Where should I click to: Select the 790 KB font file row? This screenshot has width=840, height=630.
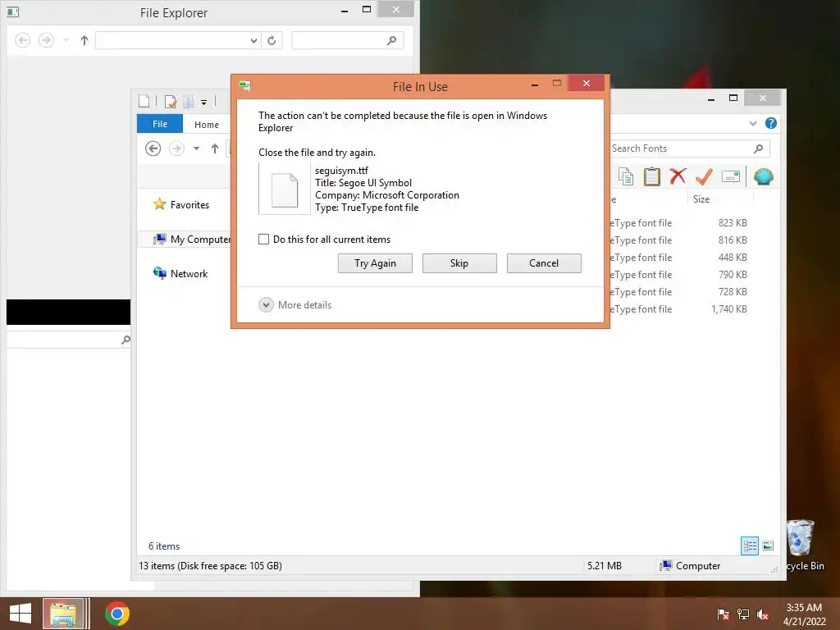tap(678, 274)
